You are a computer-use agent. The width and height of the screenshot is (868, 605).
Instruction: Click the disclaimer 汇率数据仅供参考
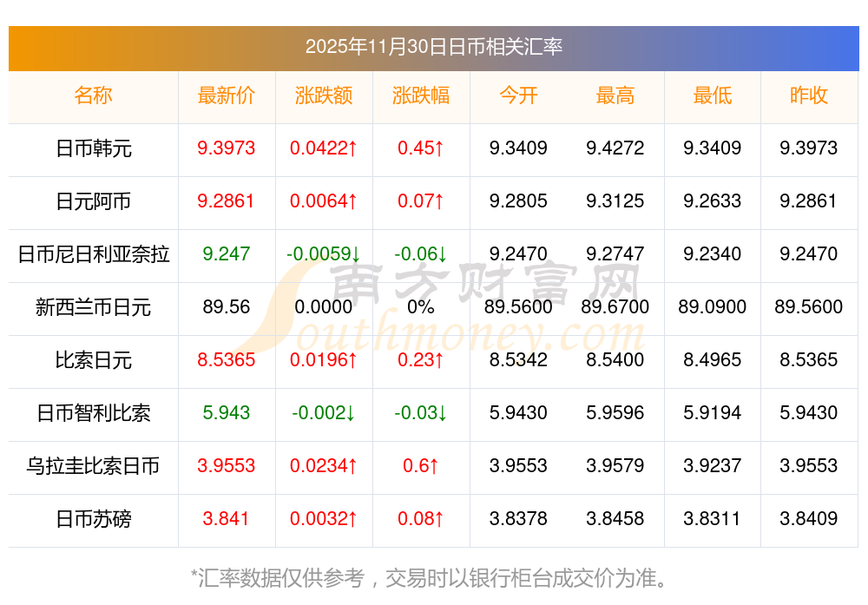point(281,578)
